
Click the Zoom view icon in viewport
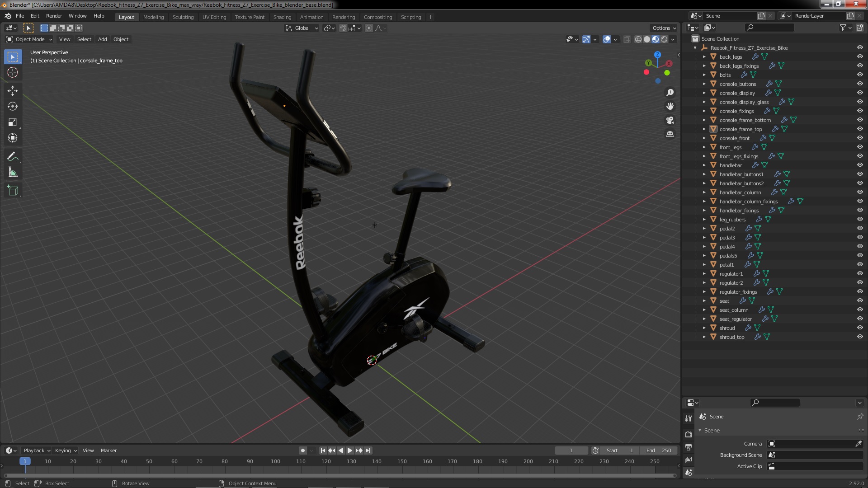coord(670,93)
